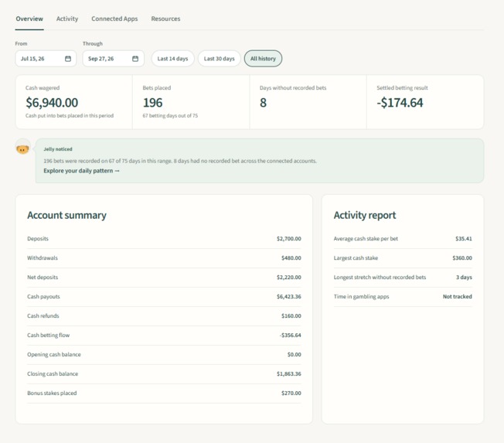Click the Bonus stakes placed label
Image resolution: width=504 pixels, height=443 pixels.
(52, 393)
